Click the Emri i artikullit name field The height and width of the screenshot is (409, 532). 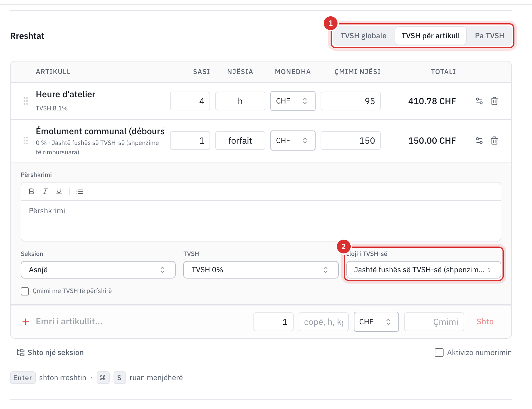pos(141,322)
